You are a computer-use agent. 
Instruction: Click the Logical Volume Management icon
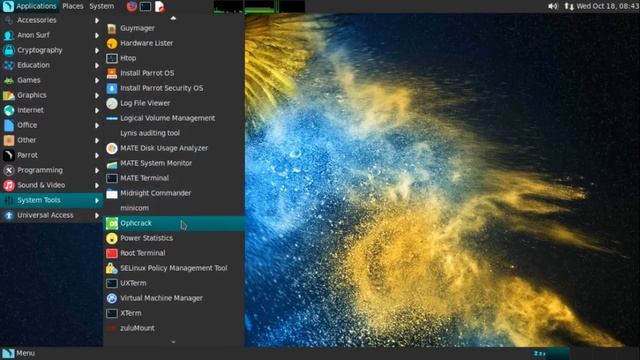click(x=111, y=118)
